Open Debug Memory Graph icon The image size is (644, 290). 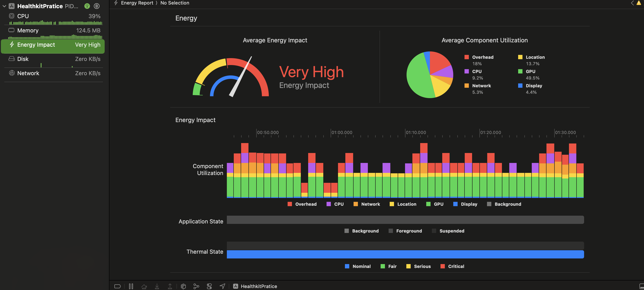(196, 286)
